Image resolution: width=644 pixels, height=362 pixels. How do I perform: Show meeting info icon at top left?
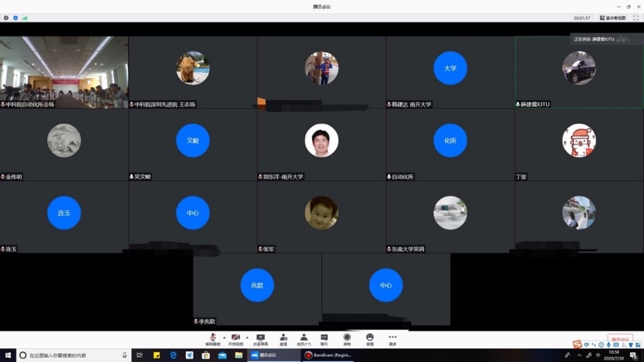tap(6, 18)
